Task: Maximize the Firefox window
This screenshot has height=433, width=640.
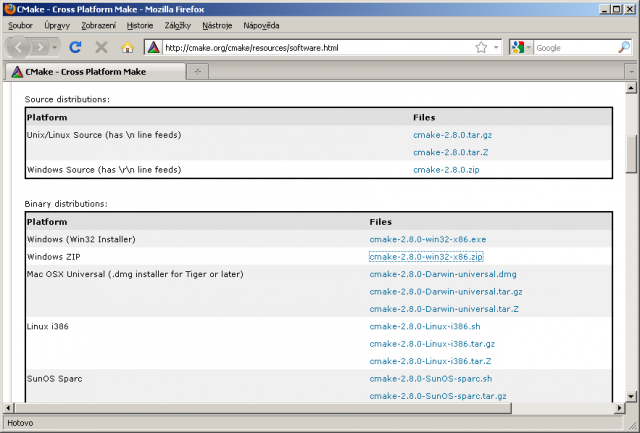Action: [x=617, y=9]
